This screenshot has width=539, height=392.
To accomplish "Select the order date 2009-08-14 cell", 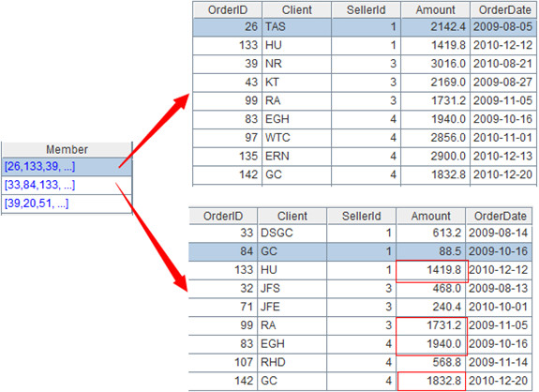I will point(500,234).
